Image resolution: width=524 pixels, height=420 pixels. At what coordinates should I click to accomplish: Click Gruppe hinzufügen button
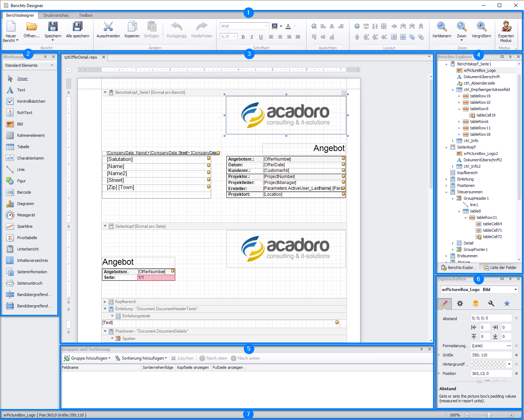pyautogui.click(x=87, y=358)
